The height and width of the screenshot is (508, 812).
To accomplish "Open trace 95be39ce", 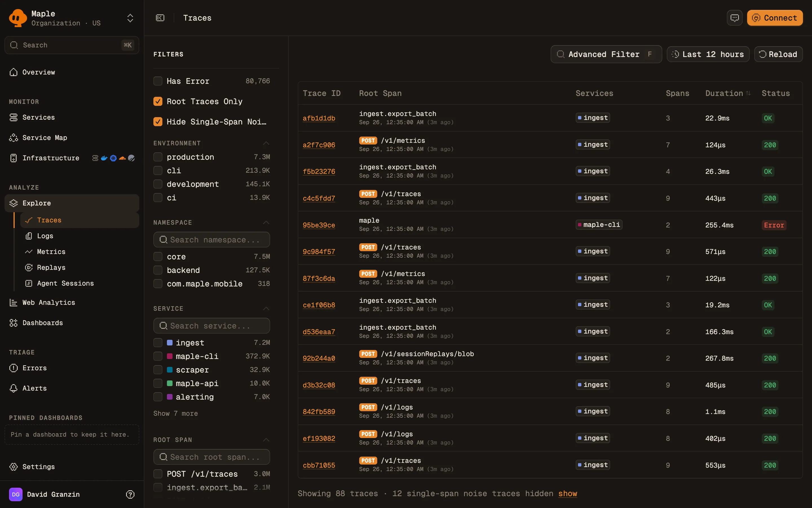I will coord(319,225).
